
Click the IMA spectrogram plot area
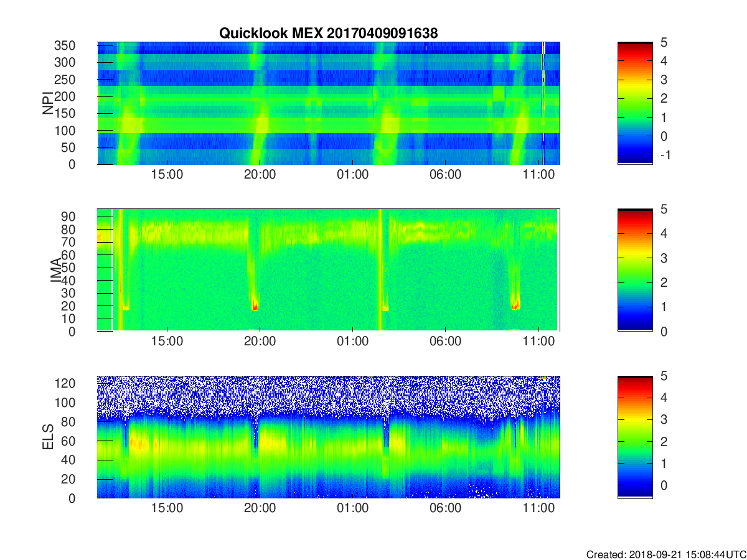(329, 270)
